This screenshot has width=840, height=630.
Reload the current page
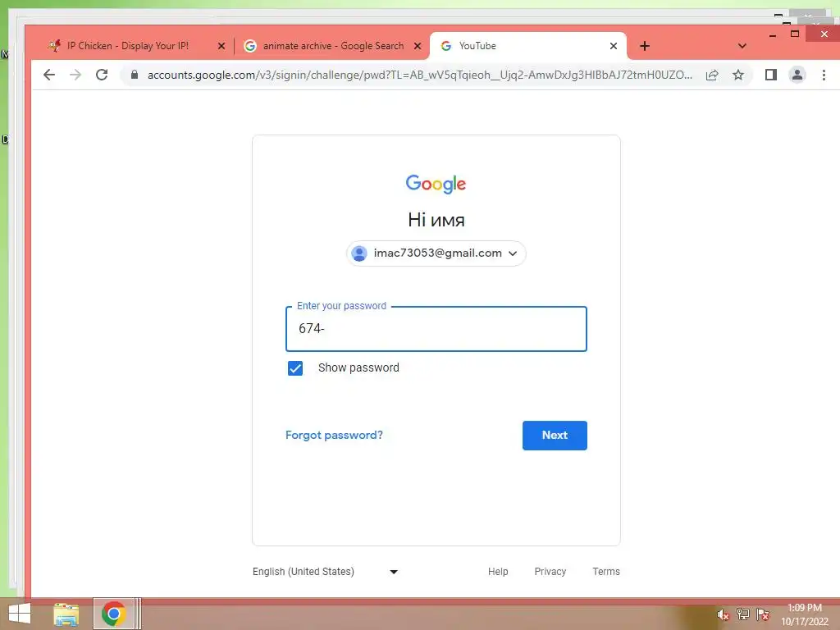tap(102, 75)
